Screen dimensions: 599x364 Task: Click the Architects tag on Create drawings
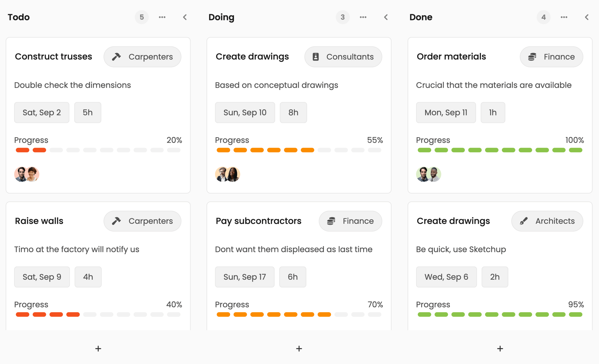coord(547,221)
